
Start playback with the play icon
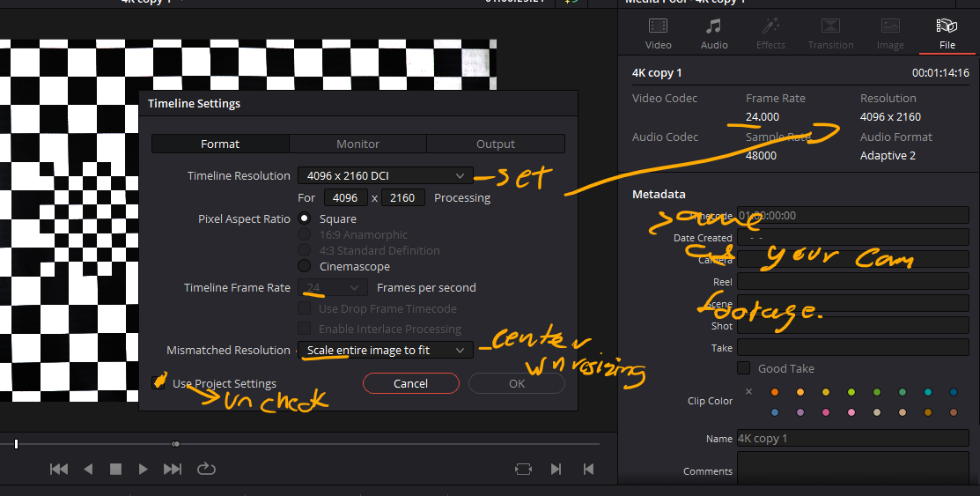pos(144,470)
